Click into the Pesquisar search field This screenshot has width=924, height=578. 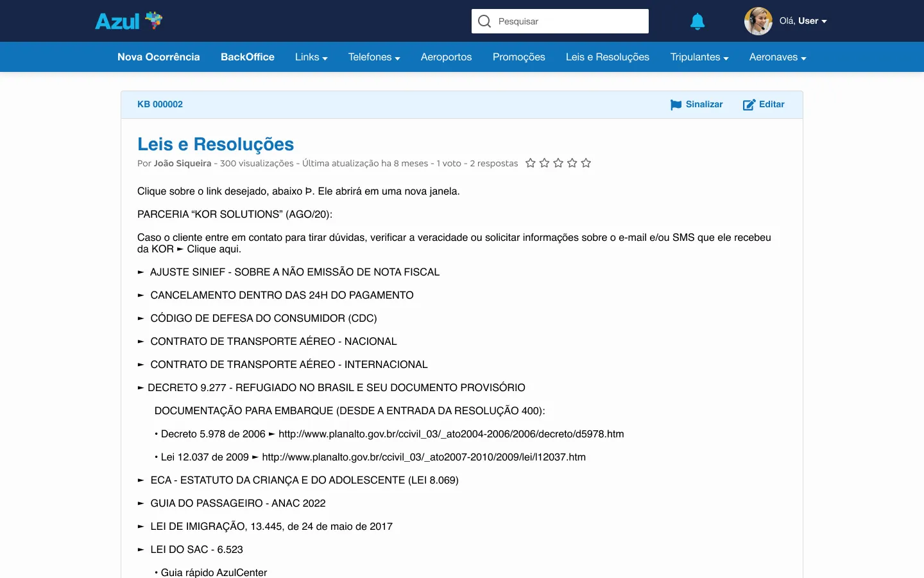click(560, 21)
